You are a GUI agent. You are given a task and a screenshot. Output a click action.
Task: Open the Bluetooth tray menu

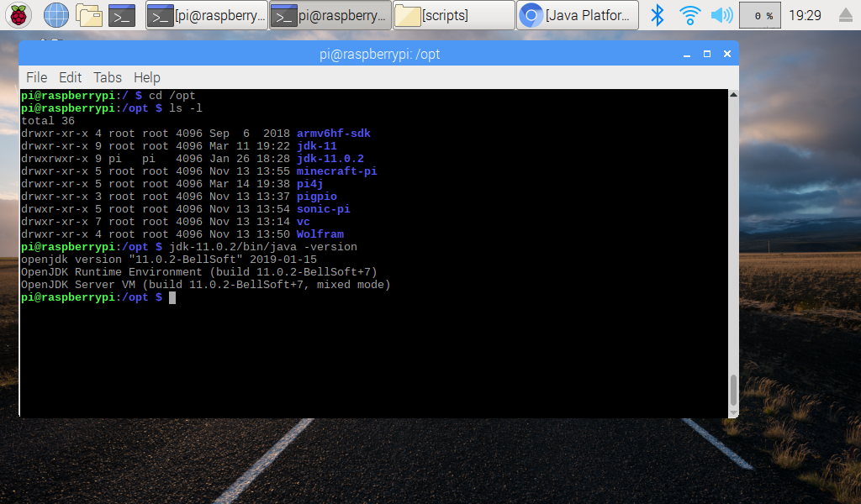657,15
